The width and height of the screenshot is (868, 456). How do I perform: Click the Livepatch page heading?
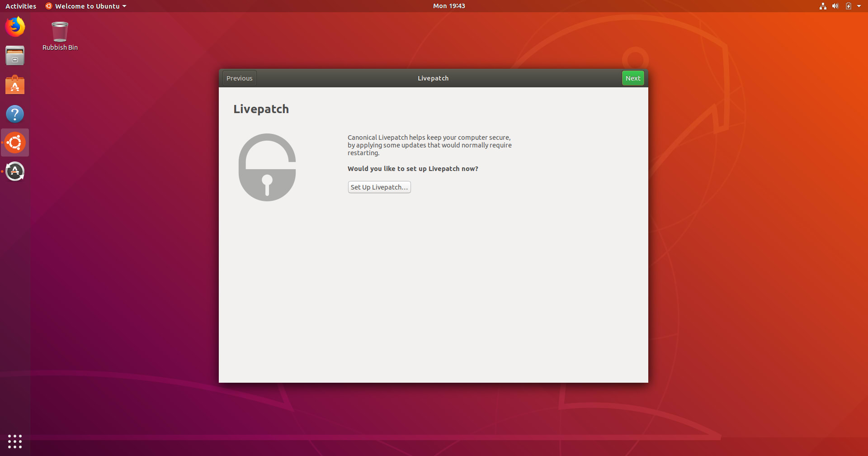point(261,109)
